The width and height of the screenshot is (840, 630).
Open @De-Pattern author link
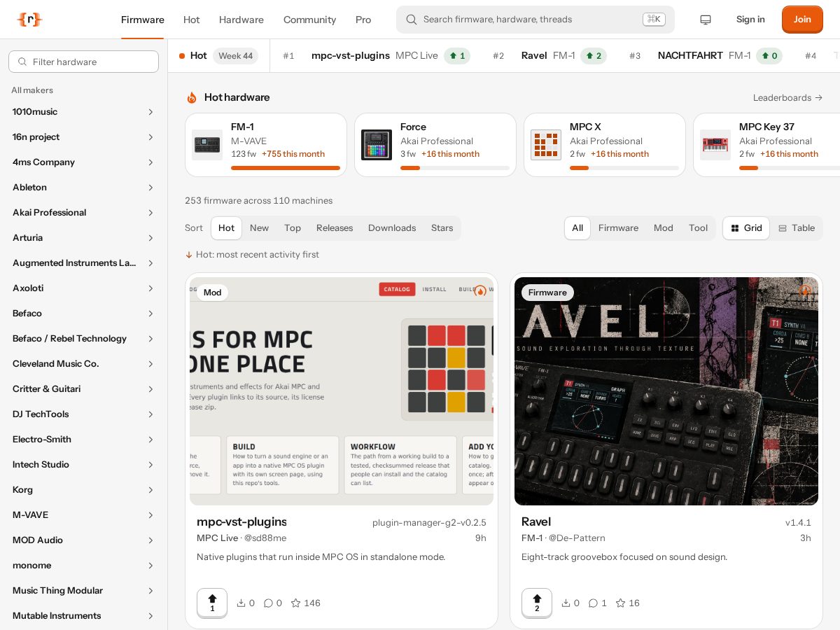(x=577, y=538)
